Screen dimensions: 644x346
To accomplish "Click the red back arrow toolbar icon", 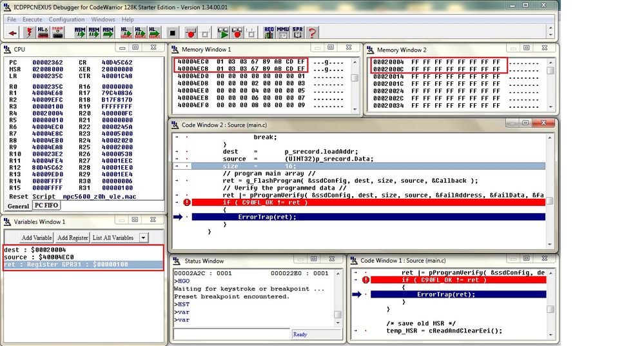I will pos(13,32).
